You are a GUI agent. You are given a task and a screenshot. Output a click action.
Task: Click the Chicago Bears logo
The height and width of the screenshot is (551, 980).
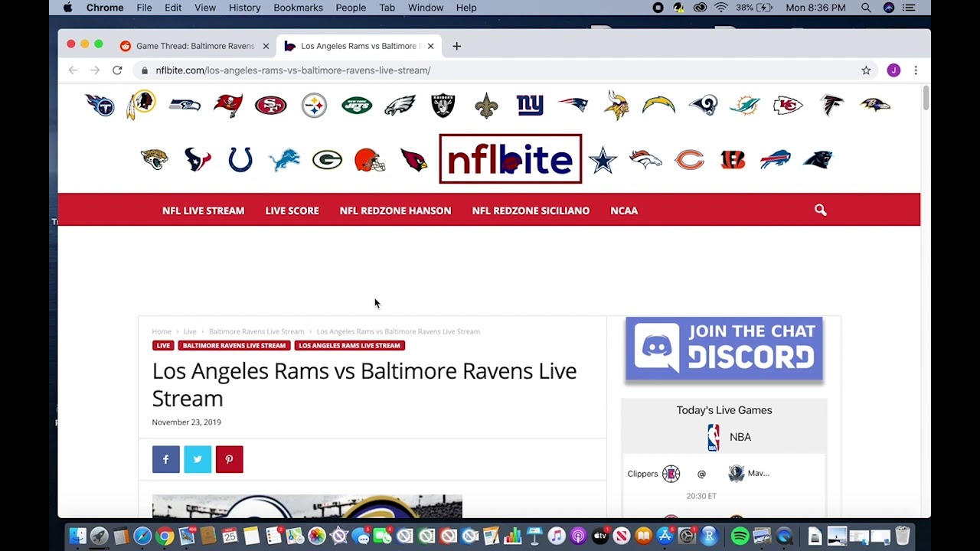[689, 160]
